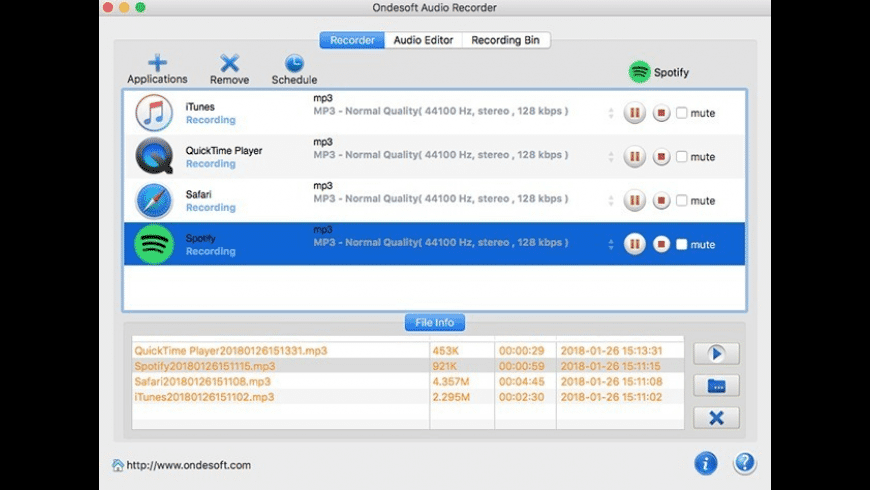The height and width of the screenshot is (490, 870).
Task: Pause the Spotify recording
Action: point(635,244)
